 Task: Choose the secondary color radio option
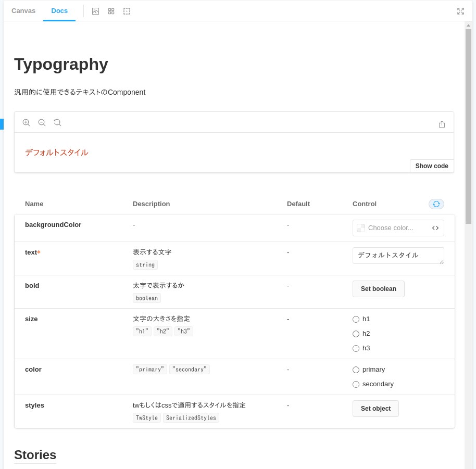coord(356,384)
